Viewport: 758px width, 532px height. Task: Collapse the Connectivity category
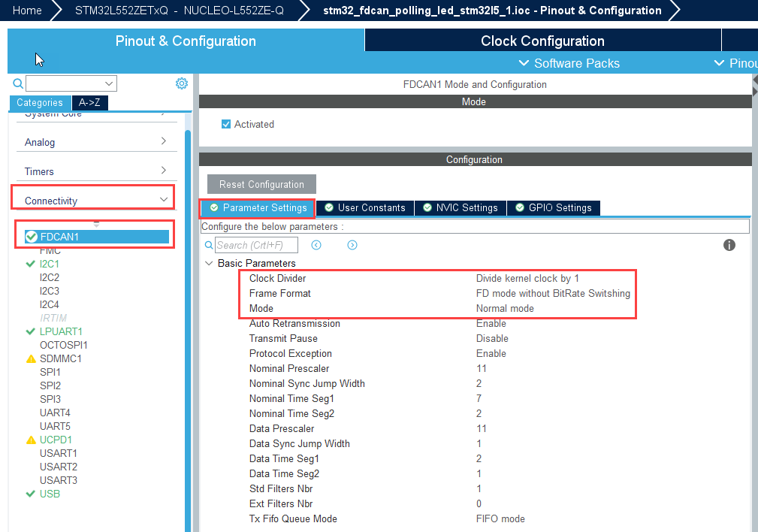pos(96,200)
